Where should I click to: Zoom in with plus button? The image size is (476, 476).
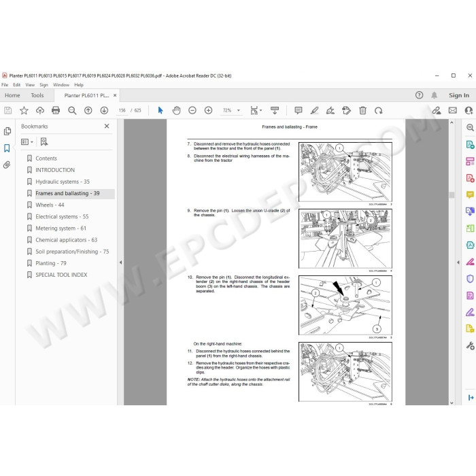click(208, 110)
